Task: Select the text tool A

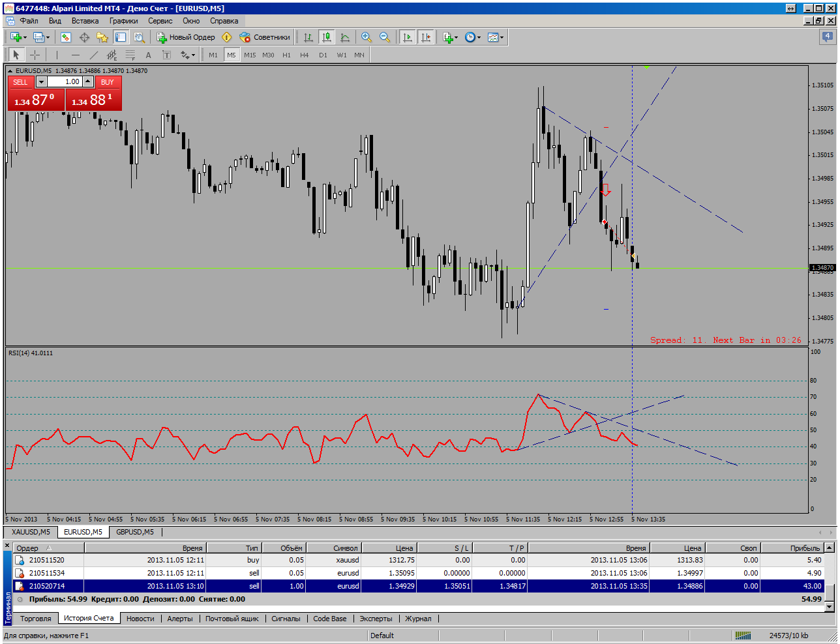Action: point(148,55)
